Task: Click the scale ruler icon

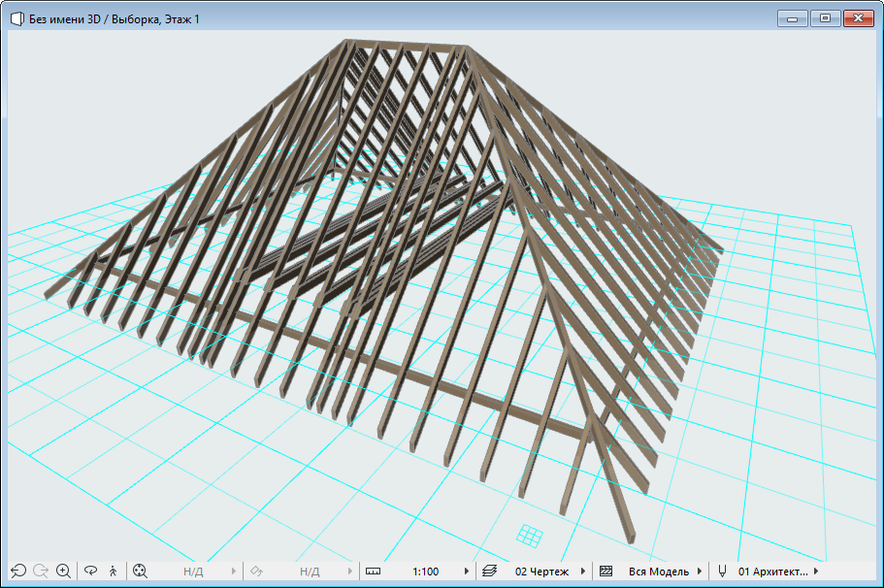Action: [374, 572]
